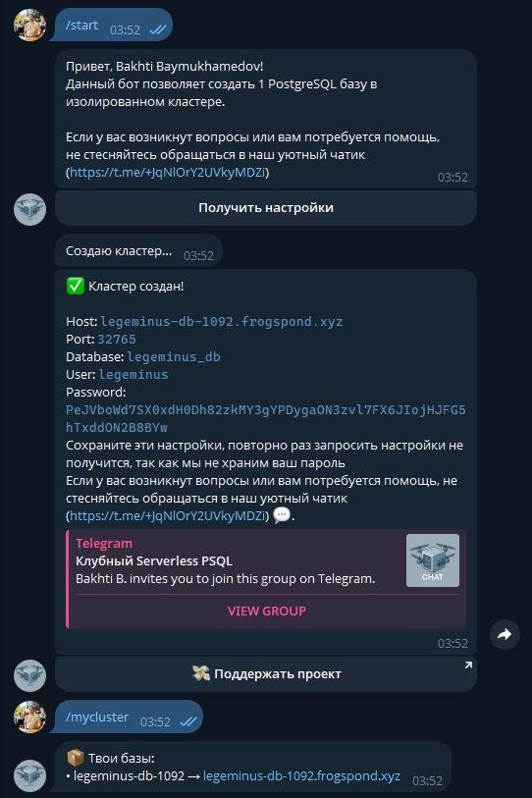Open the CHAT group thumbnail image
Viewport: 532px width, 798px height.
(x=433, y=560)
